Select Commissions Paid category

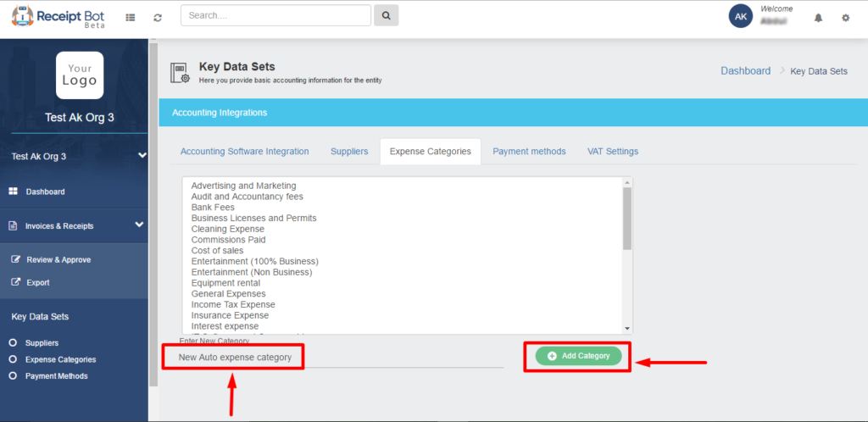(x=228, y=240)
